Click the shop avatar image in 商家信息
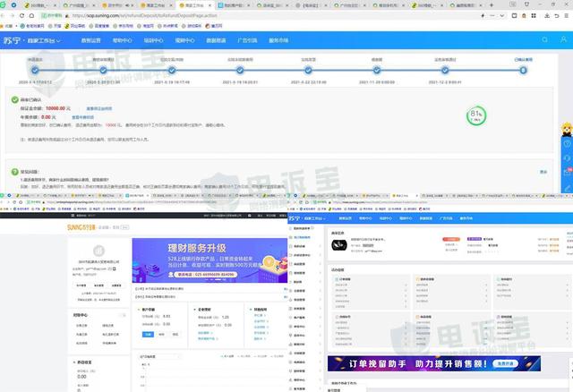Viewport: 573px width, 392px height. pyautogui.click(x=341, y=242)
